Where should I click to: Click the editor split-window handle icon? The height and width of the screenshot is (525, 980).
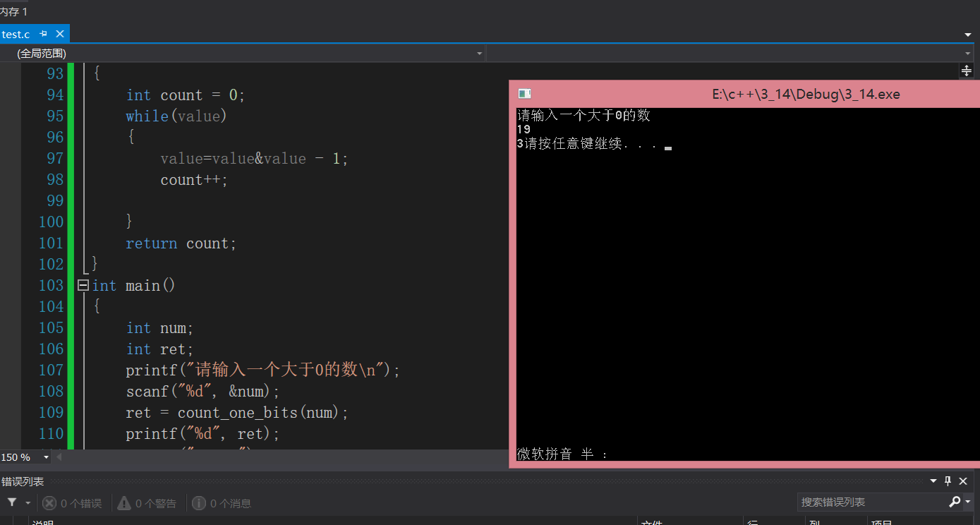tap(967, 70)
